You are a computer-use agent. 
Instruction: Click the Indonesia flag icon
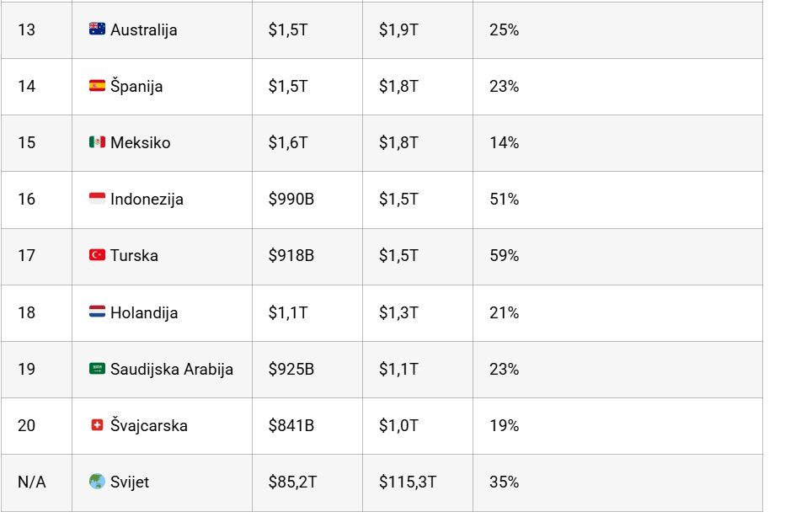(97, 199)
